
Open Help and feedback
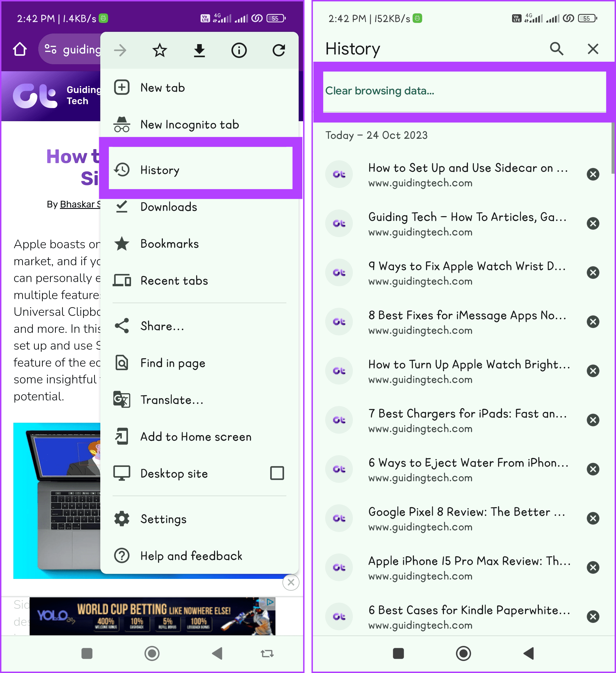pos(199,556)
